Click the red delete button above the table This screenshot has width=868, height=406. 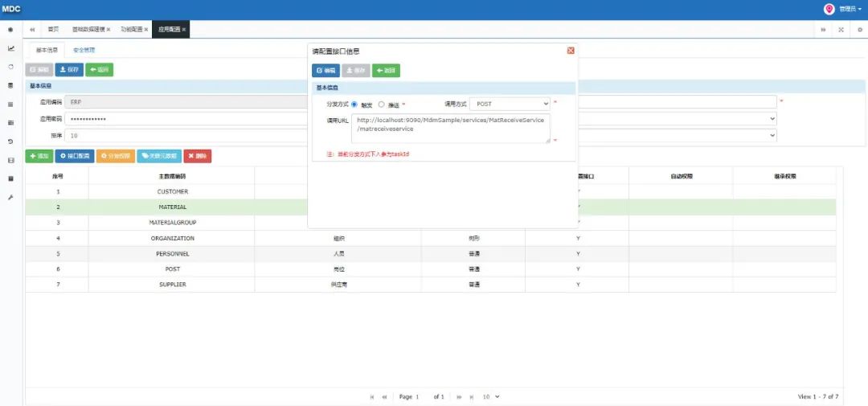(x=198, y=156)
